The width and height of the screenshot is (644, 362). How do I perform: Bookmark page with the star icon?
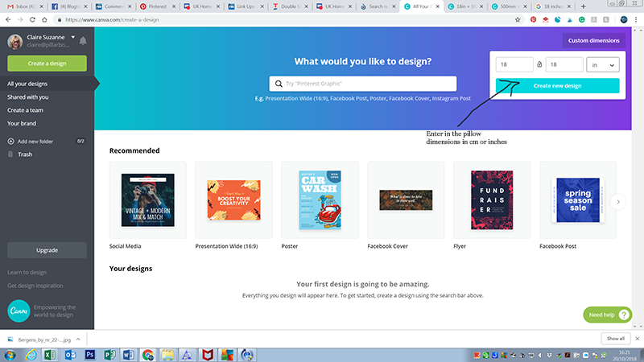(518, 20)
